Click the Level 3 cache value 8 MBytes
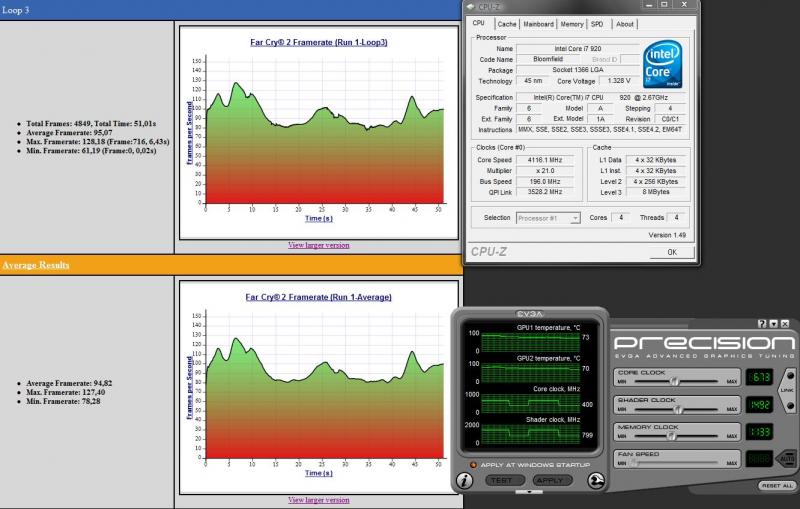Image resolution: width=800 pixels, height=509 pixels. pyautogui.click(x=656, y=192)
